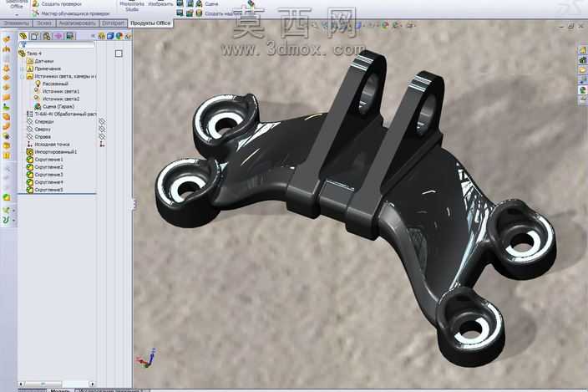Switch to the Элементы ribbon tab

16,23
